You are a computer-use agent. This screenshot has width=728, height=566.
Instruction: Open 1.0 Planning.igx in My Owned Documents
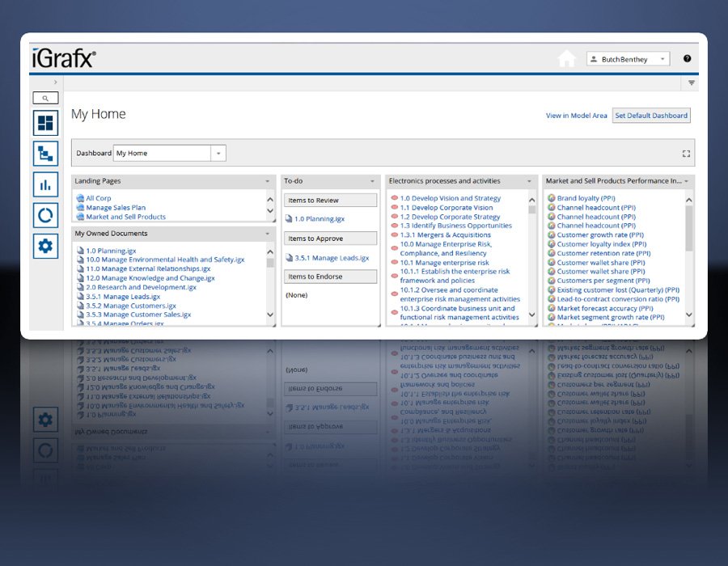pyautogui.click(x=111, y=251)
